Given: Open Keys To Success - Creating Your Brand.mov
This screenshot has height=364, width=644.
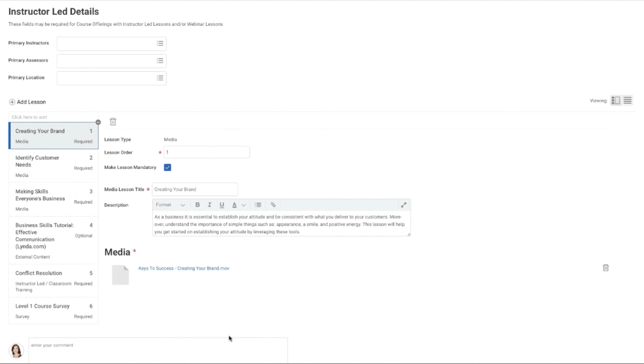Looking at the screenshot, I should point(184,268).
